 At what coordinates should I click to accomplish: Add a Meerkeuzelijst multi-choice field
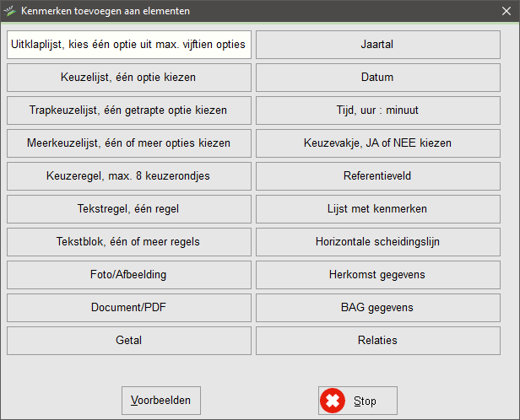(129, 143)
